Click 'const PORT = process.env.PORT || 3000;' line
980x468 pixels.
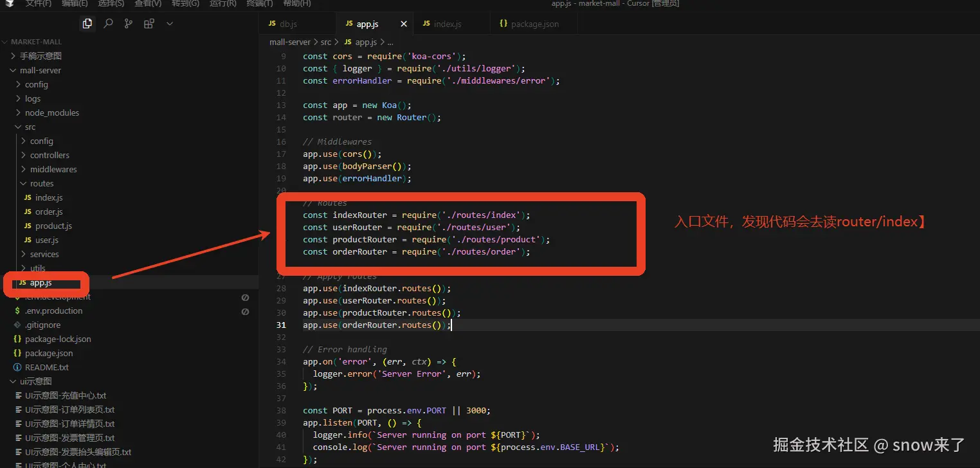(x=397, y=410)
